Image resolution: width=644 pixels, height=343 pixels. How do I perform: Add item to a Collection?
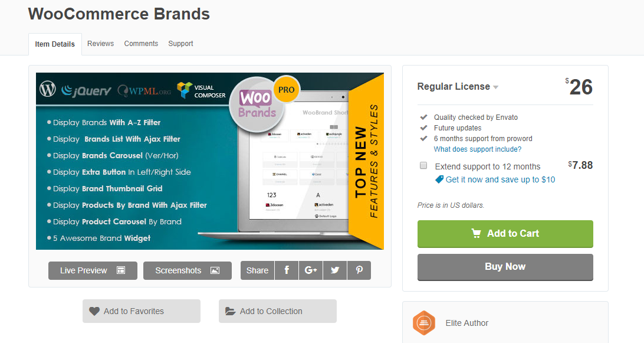coord(278,311)
